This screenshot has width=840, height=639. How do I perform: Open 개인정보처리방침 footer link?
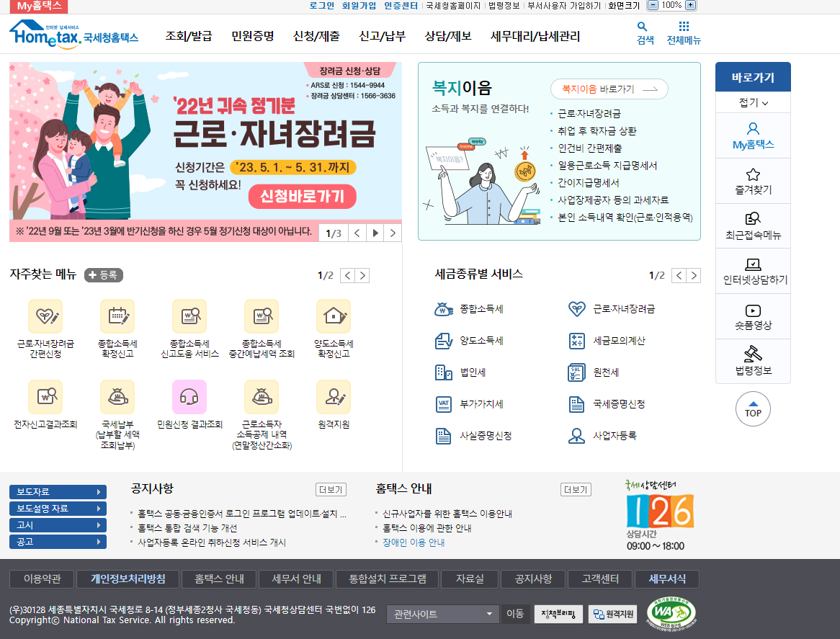point(128,579)
